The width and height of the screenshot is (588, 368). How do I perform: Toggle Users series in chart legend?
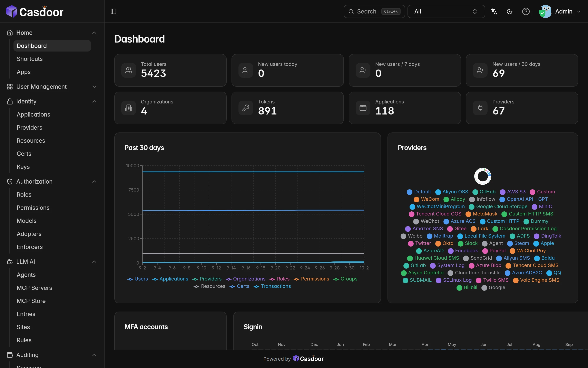pos(138,279)
